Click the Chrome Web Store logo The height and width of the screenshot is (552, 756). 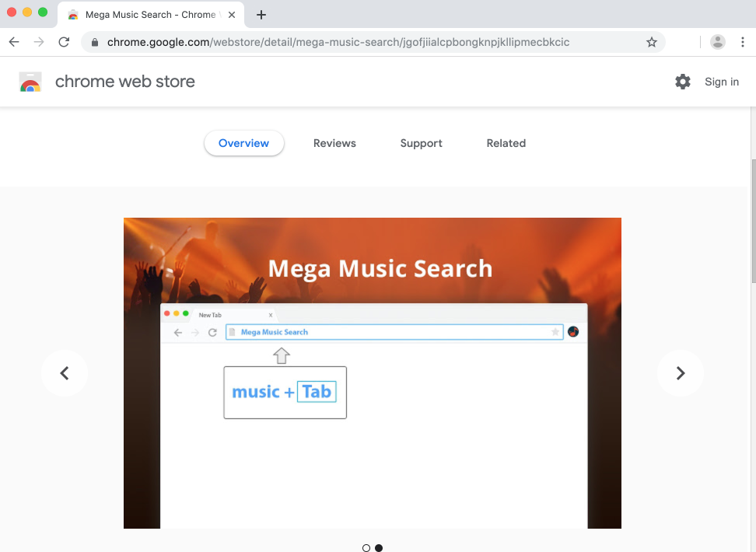point(30,81)
